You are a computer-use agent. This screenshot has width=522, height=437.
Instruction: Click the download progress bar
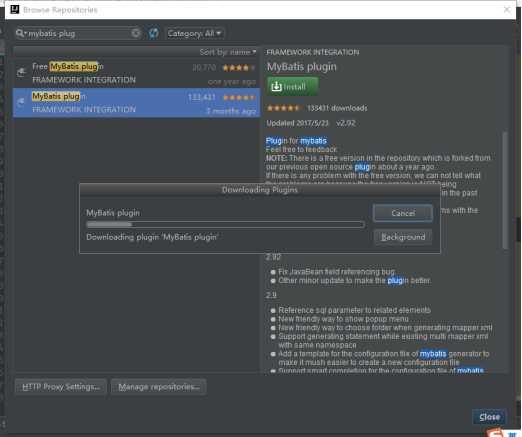(x=225, y=225)
